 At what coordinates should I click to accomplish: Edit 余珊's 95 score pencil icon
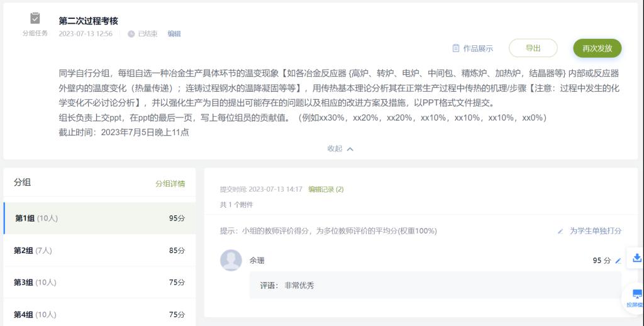[x=618, y=261]
